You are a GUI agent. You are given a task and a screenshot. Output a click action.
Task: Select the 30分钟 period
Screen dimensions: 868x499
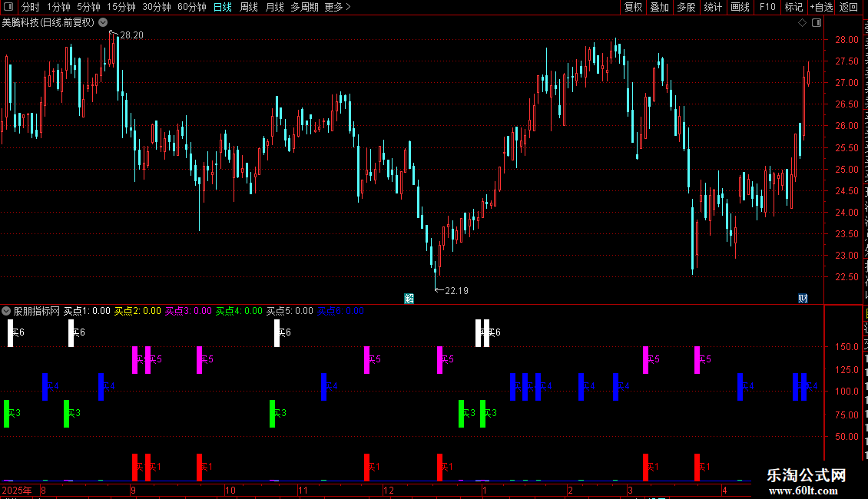(x=156, y=7)
